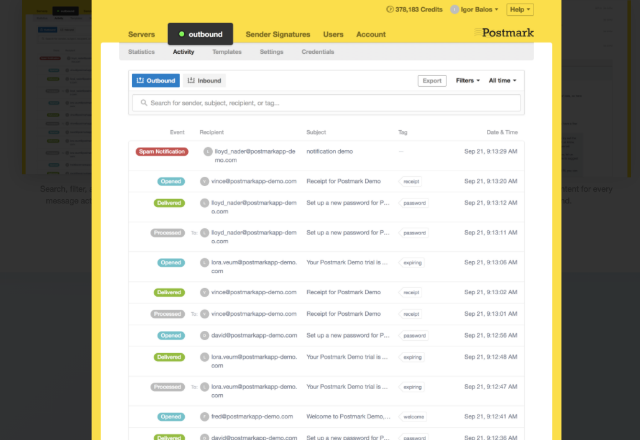Click Delivered badge for 9:13:12 AM row
Screen dimensions: 640x440
pyautogui.click(x=169, y=203)
